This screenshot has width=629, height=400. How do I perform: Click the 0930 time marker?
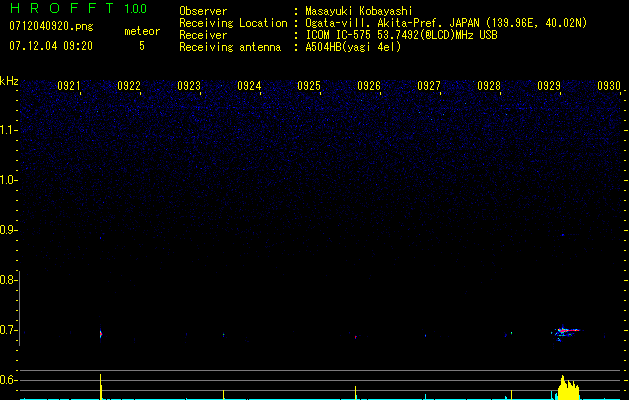pyautogui.click(x=609, y=86)
